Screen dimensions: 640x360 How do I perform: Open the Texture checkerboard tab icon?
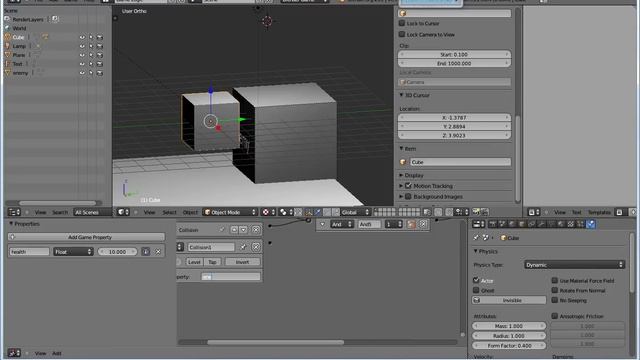click(571, 224)
